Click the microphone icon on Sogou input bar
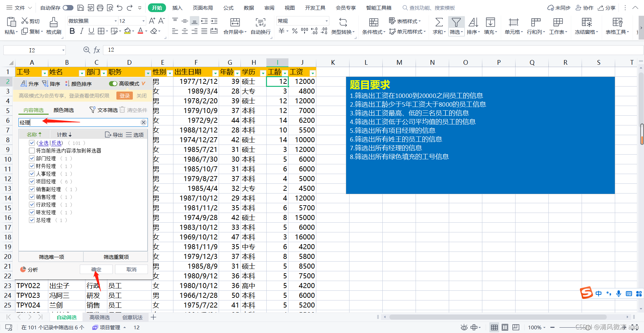The width and height of the screenshot is (644, 333). 619,293
